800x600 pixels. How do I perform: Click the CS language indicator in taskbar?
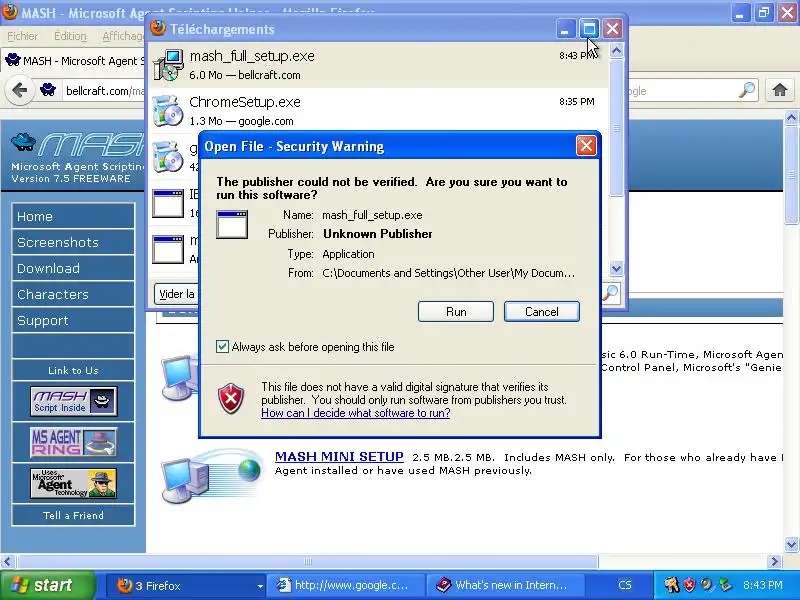624,585
